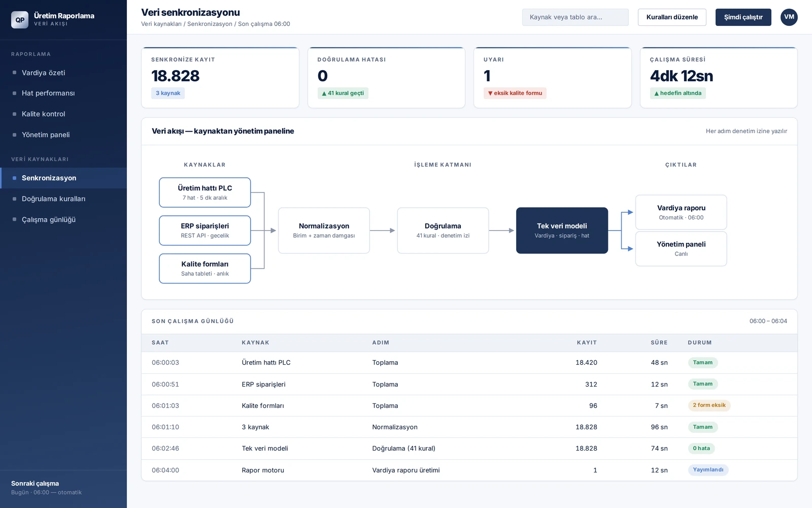
Task: Select the 06:00:51 ERP siparişleri log row
Action: coord(469,385)
